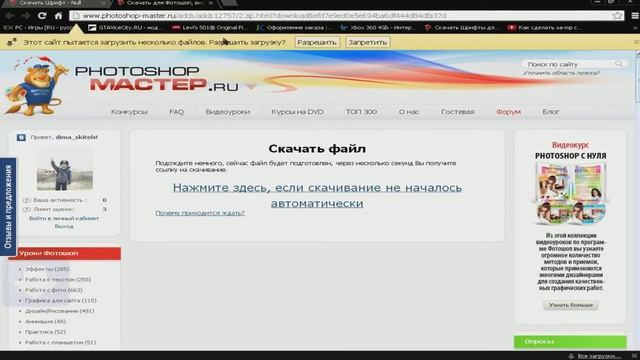The height and width of the screenshot is (360, 640).
Task: Click the icon beside Лимит оценок
Action: coord(27,209)
